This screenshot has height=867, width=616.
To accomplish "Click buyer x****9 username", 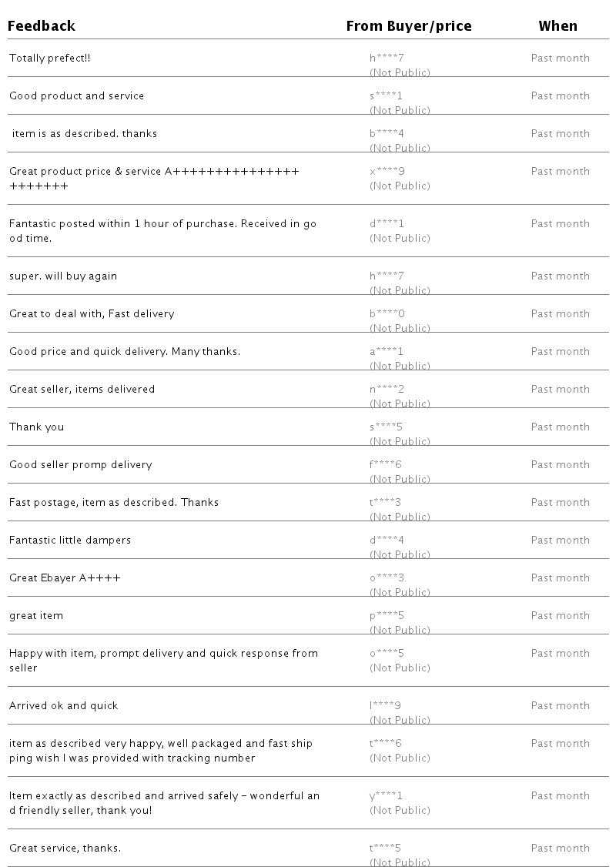I will (387, 172).
